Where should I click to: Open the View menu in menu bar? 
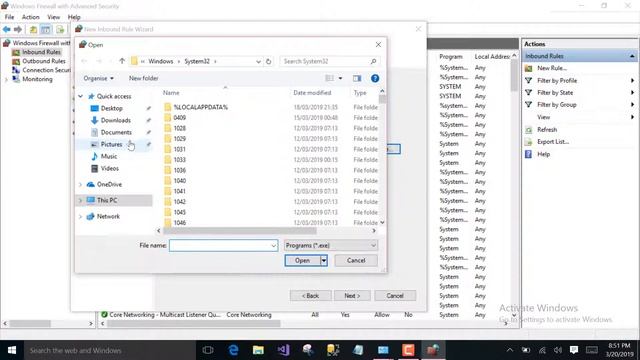(x=53, y=17)
